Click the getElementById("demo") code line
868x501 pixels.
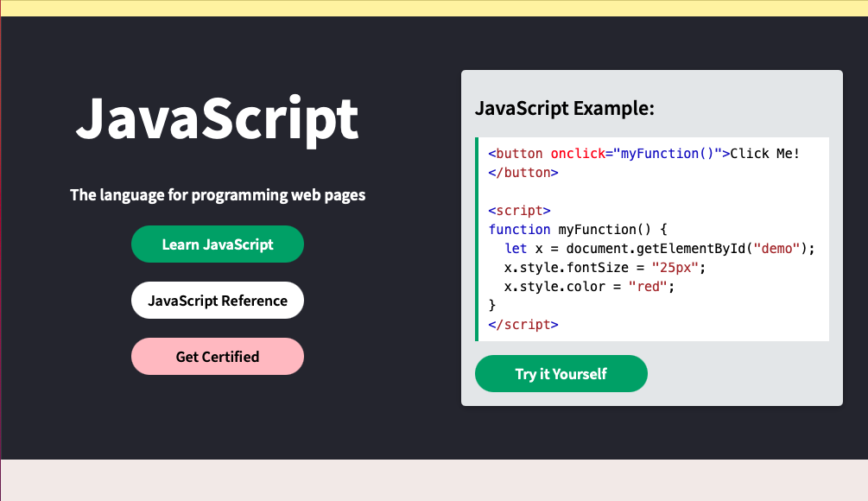(659, 249)
